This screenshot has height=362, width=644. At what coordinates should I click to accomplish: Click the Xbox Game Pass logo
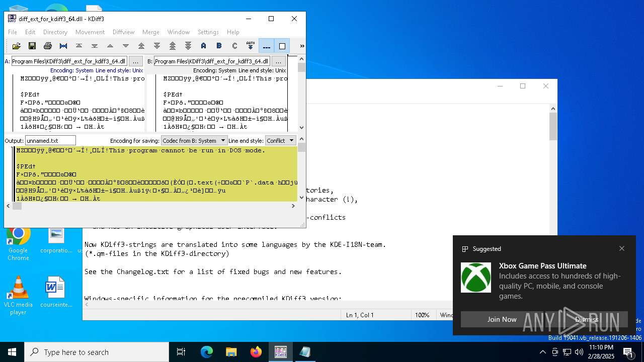(476, 278)
